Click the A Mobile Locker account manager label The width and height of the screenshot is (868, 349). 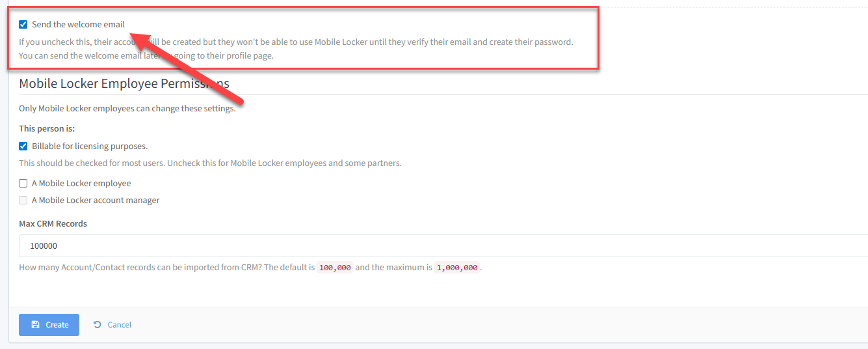96,201
